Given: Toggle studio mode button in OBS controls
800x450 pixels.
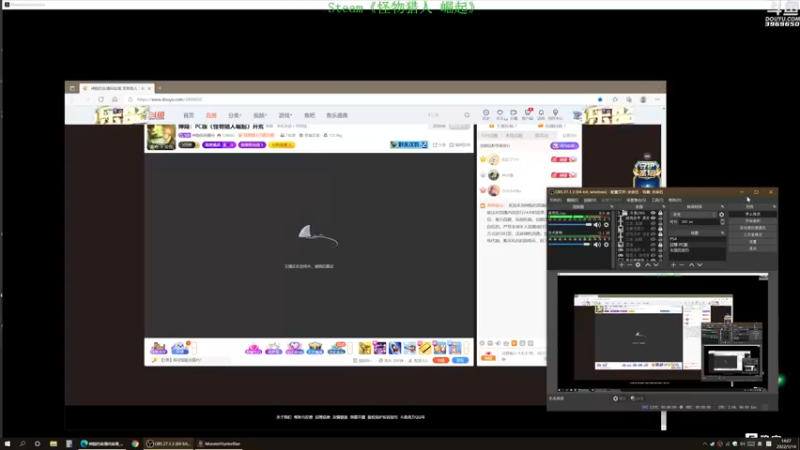Looking at the screenshot, I should pos(753,235).
